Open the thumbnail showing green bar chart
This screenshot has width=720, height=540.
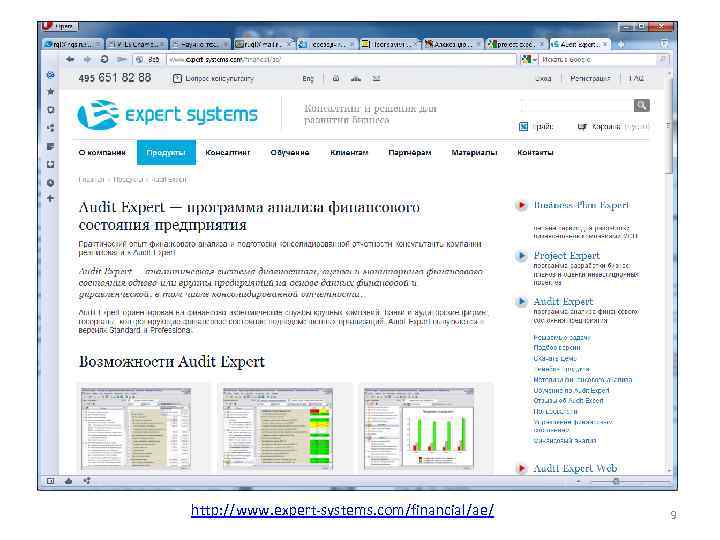click(x=419, y=428)
